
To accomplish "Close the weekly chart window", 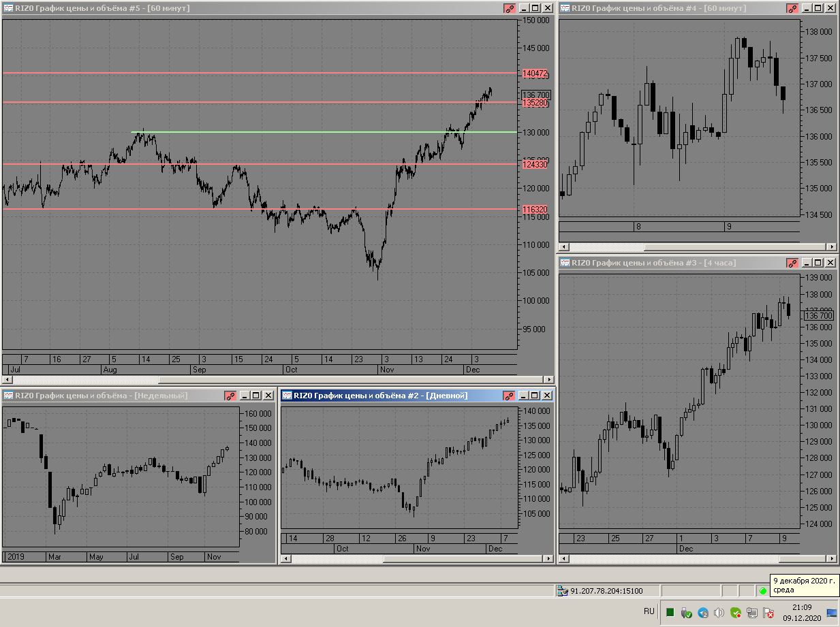I will tap(268, 396).
